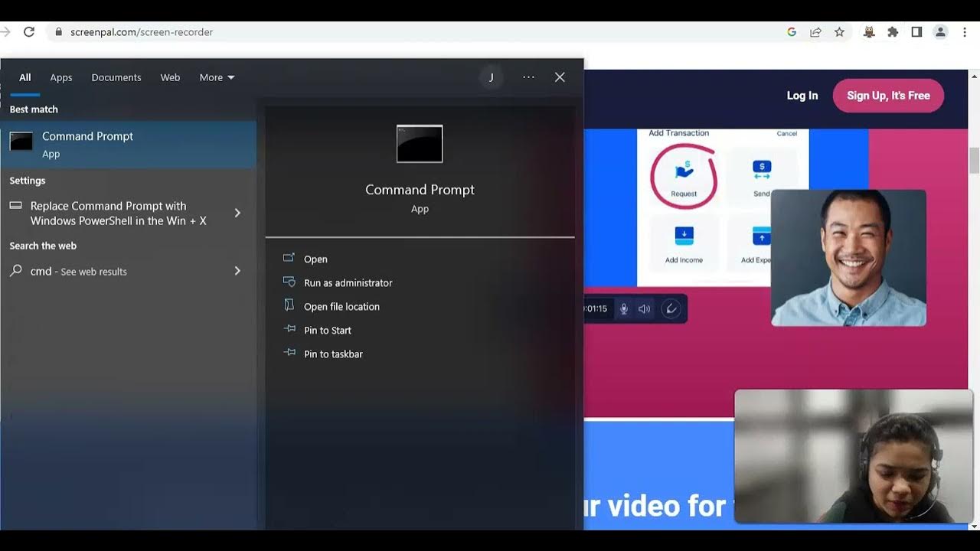
Task: Choose Open file location
Action: (341, 307)
